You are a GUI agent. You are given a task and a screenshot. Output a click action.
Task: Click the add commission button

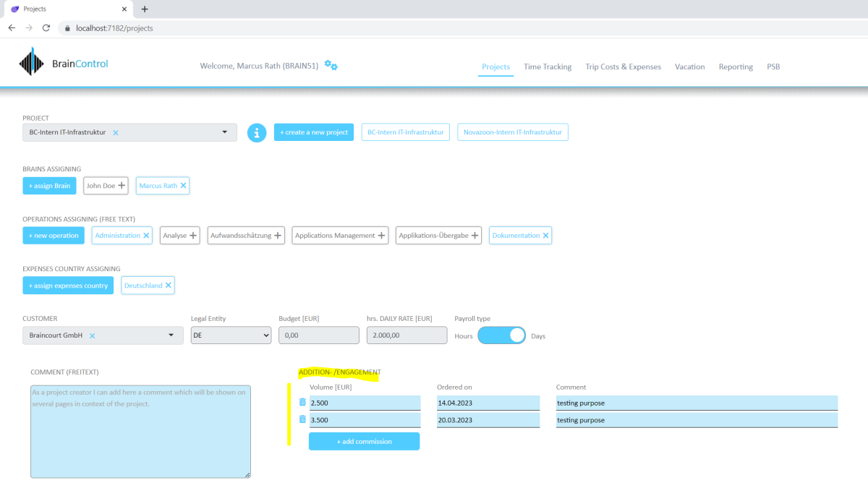(364, 441)
